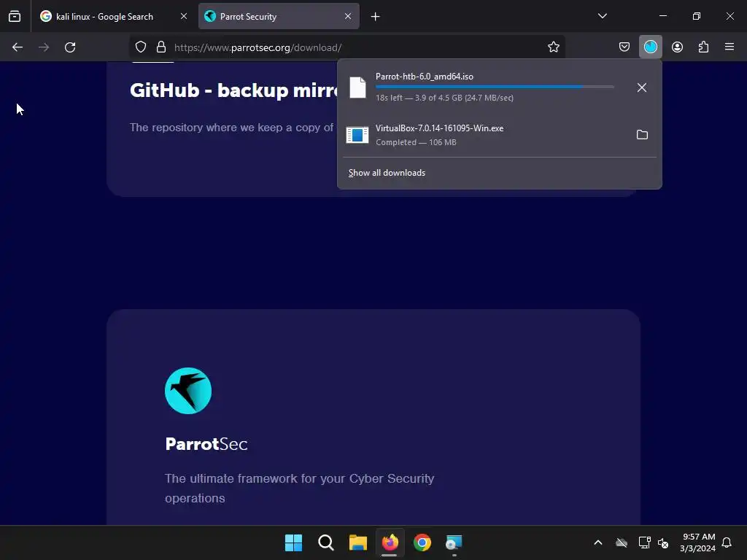View site security padlock info
747x560 pixels.
[161, 47]
